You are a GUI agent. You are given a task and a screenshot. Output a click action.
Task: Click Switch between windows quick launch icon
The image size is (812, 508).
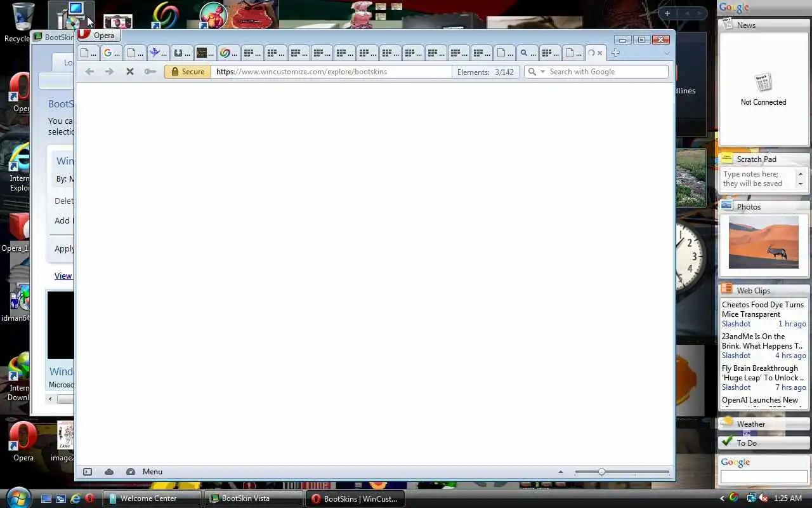(x=61, y=498)
